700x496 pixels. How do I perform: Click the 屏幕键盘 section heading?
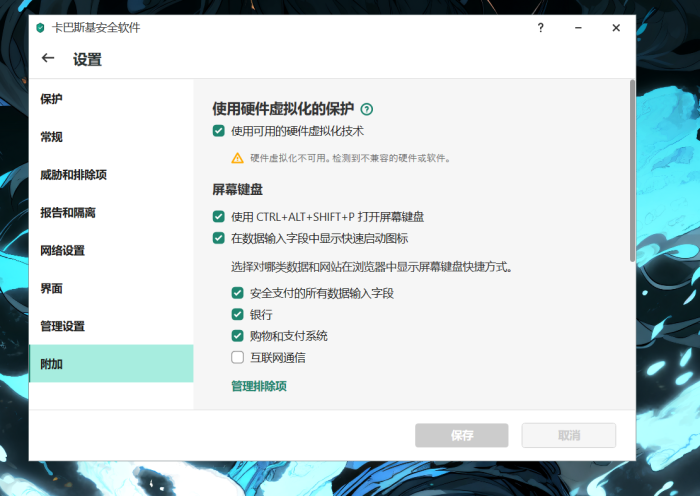point(238,190)
